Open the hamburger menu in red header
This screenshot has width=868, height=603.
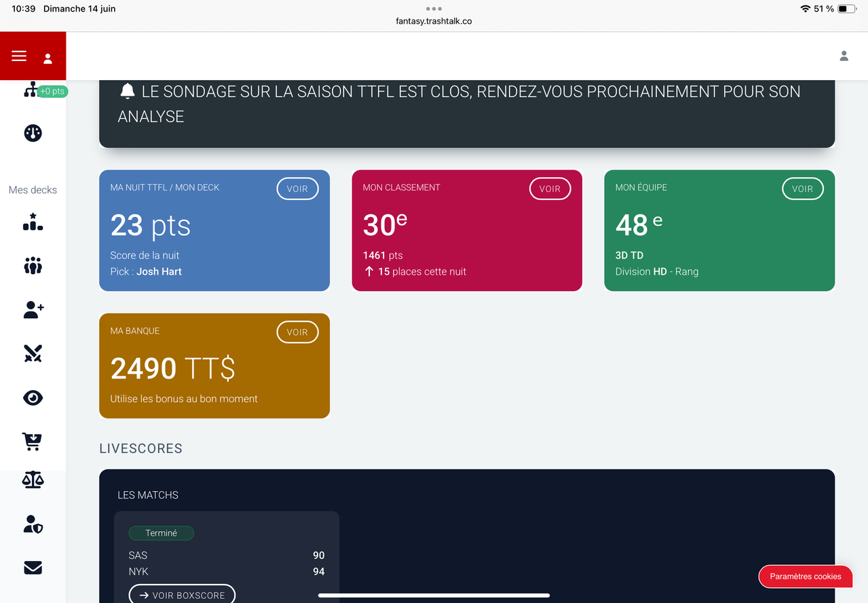point(19,56)
